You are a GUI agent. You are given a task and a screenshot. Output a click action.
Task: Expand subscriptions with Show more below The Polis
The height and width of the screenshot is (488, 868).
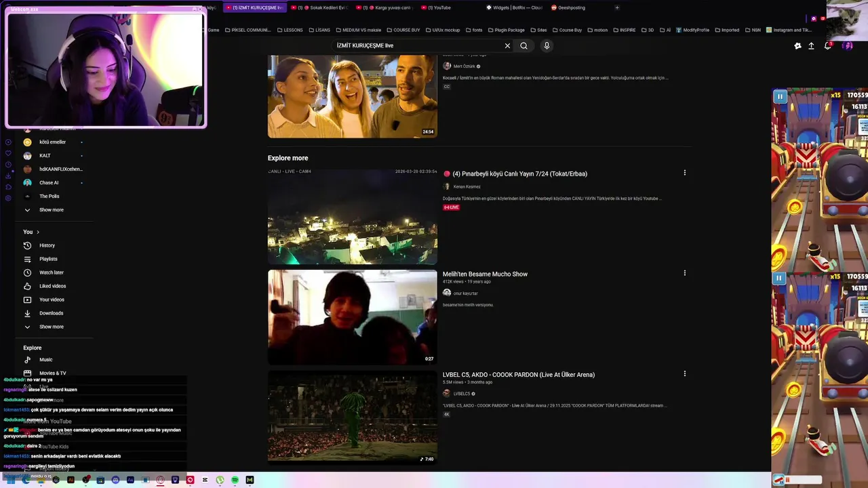tap(51, 209)
